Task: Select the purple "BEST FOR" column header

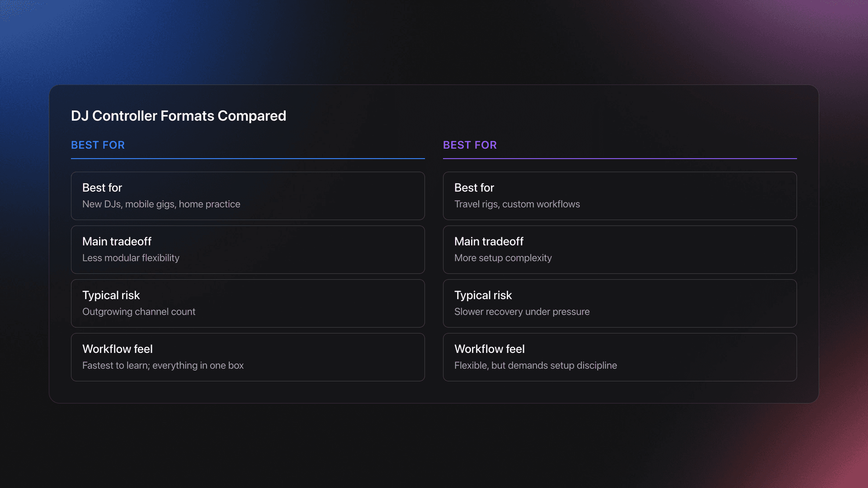Action: pyautogui.click(x=470, y=145)
